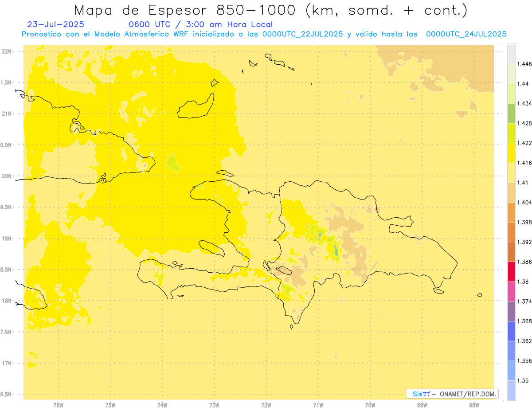This screenshot has height=411, width=532.
Task: Click the '7.5N' latitude label
Action: 7,332
